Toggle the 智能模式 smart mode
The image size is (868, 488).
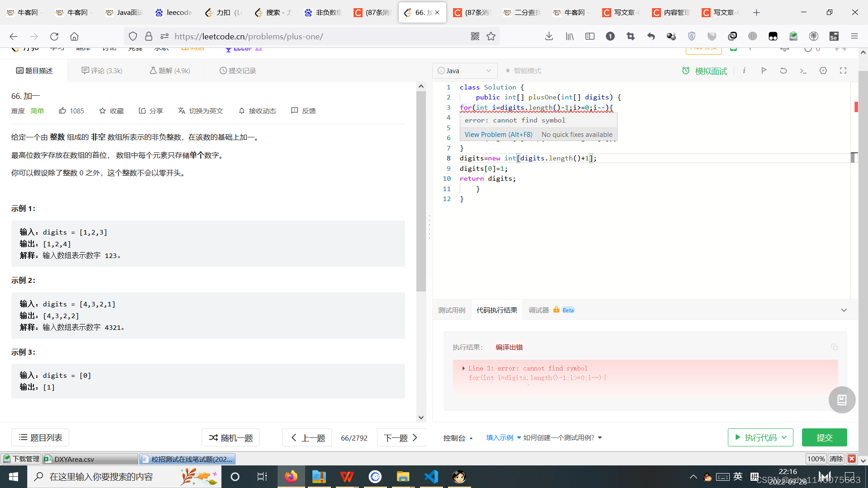[x=523, y=70]
